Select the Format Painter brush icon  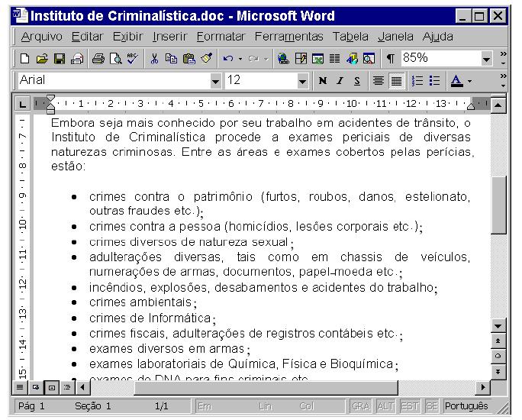(x=207, y=59)
